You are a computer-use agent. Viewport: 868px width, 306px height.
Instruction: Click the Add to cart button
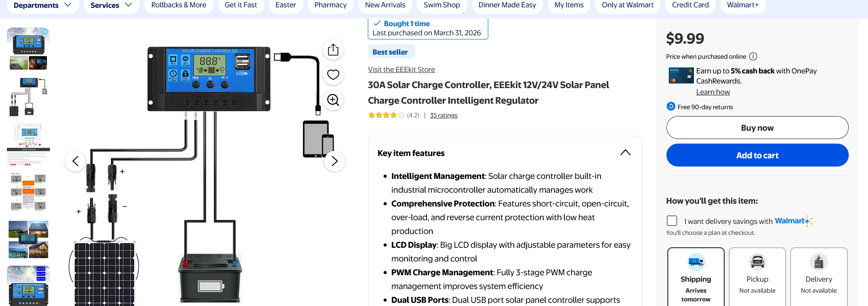(x=757, y=155)
